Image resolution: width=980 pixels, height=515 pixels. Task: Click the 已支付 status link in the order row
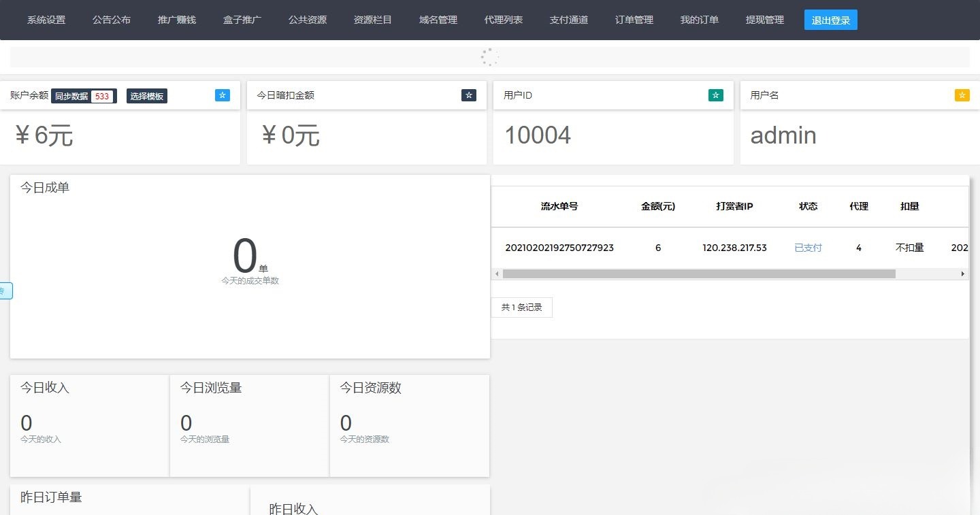[x=808, y=248]
